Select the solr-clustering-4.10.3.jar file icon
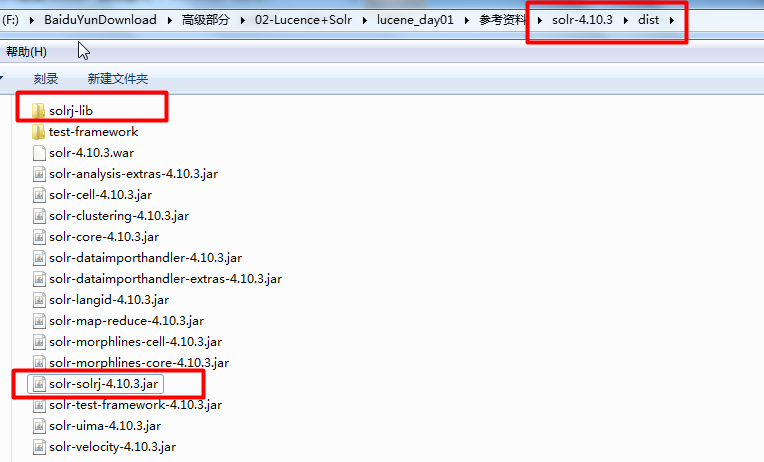Screen dimensions: 764x462 click(39, 215)
